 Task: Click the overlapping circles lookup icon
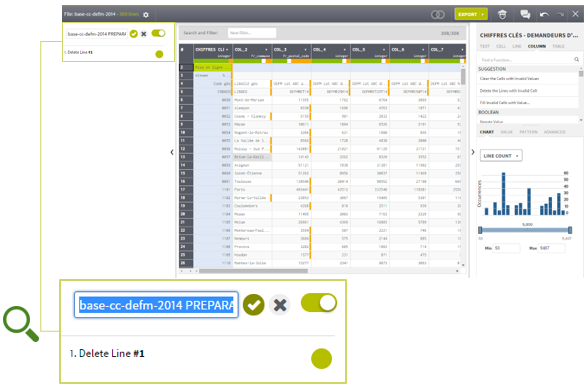(438, 15)
